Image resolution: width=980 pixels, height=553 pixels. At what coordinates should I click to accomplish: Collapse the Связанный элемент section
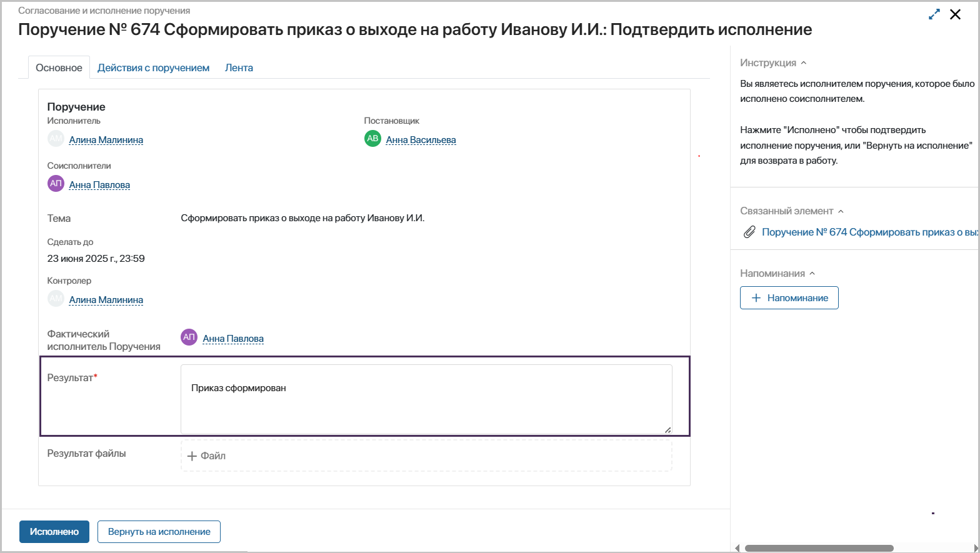841,211
